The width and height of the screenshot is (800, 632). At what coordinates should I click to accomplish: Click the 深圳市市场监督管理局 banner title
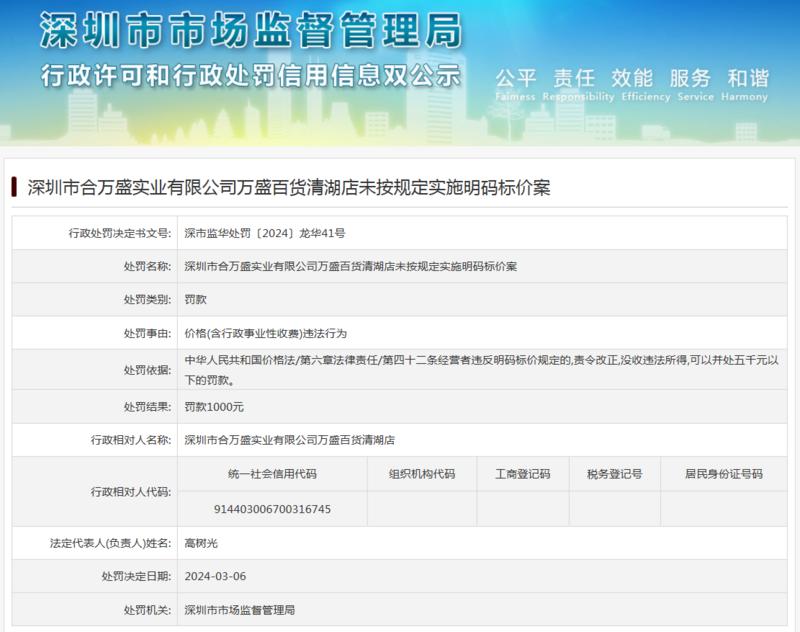pyautogui.click(x=251, y=31)
